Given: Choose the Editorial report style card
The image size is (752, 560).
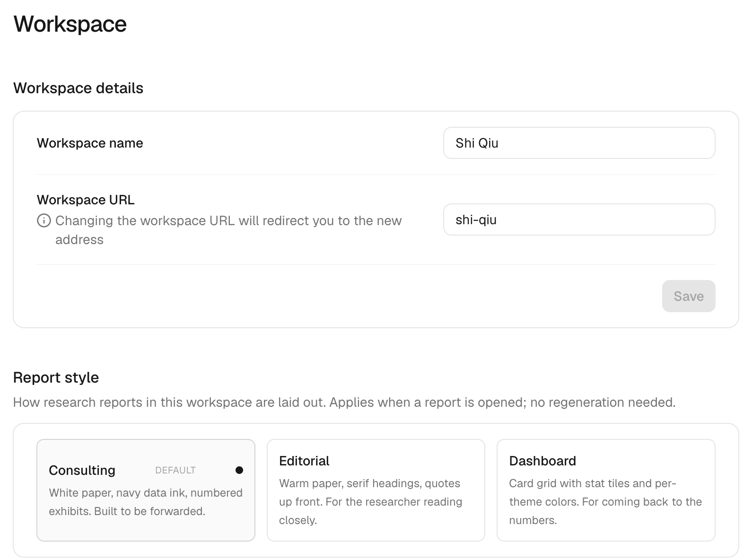Looking at the screenshot, I should [x=376, y=490].
